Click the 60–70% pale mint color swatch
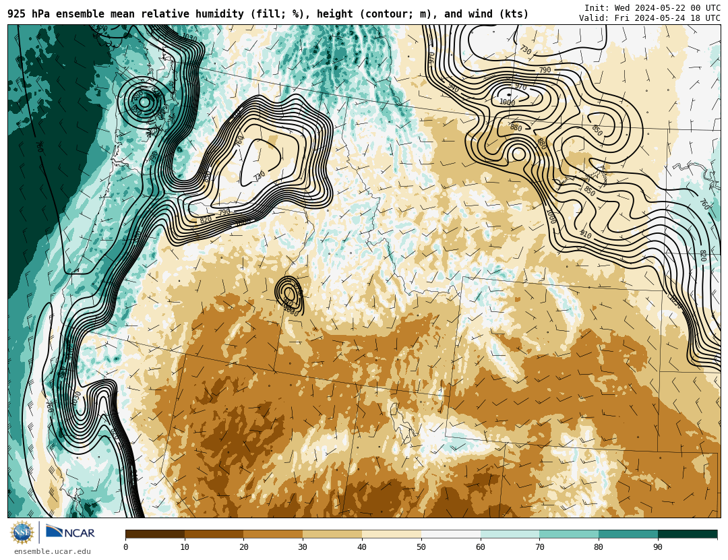728x560 pixels. [x=510, y=534]
